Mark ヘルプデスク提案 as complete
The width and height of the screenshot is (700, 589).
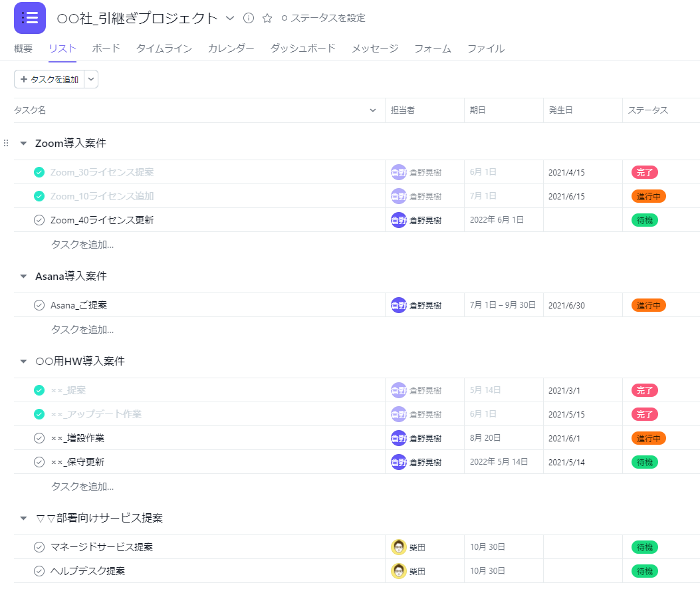pyautogui.click(x=39, y=571)
